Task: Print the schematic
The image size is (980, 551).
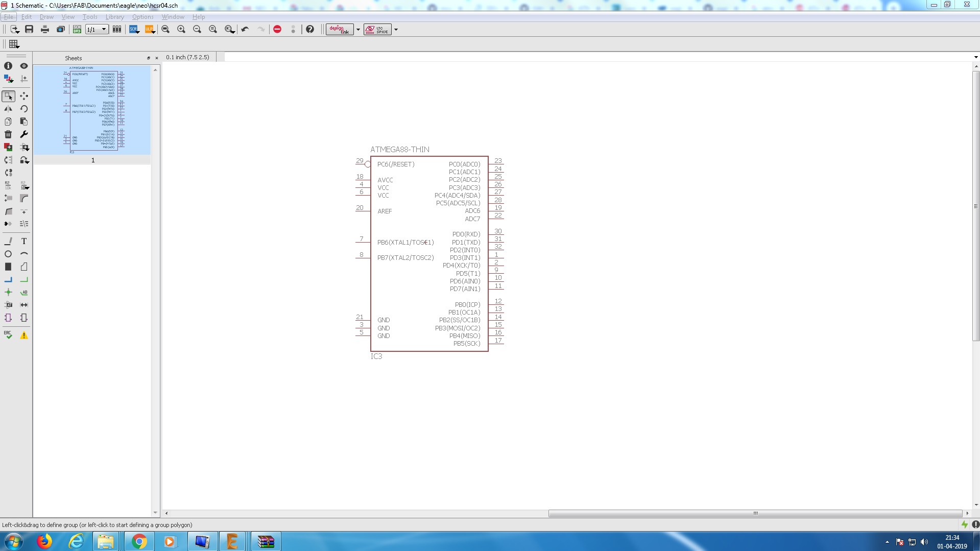Action: pyautogui.click(x=45, y=29)
